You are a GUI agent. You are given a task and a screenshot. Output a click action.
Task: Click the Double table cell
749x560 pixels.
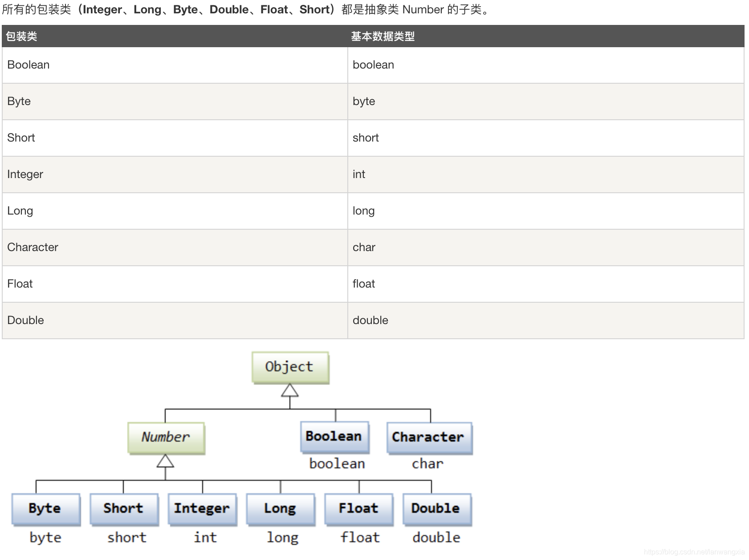(175, 321)
